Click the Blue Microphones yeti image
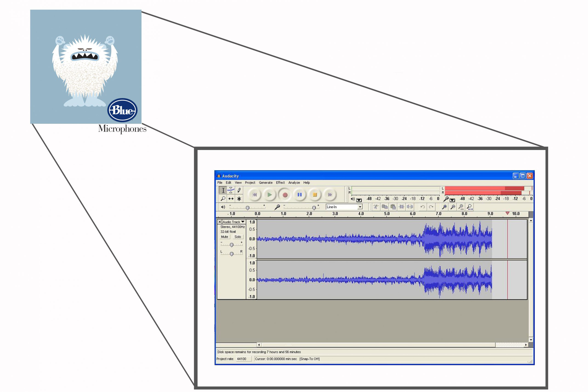Screen dimensions: 588x392 [x=86, y=67]
